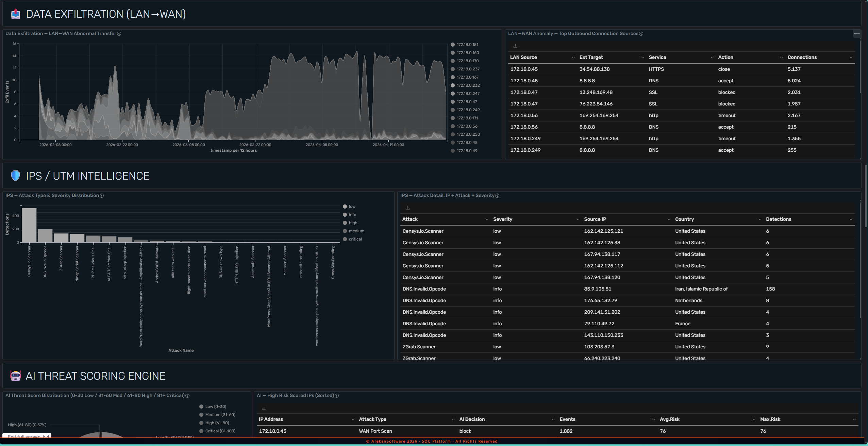
Task: Toggle 172.18.0.237 legend entry
Action: pos(465,69)
